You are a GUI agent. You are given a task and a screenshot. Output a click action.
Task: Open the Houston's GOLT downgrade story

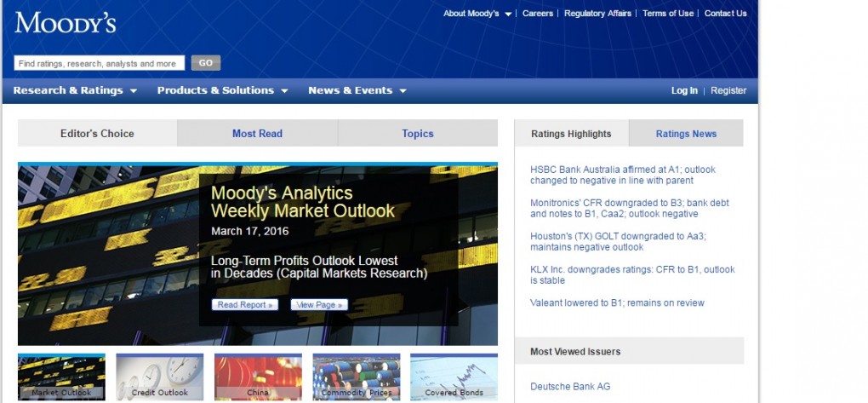pyautogui.click(x=618, y=242)
